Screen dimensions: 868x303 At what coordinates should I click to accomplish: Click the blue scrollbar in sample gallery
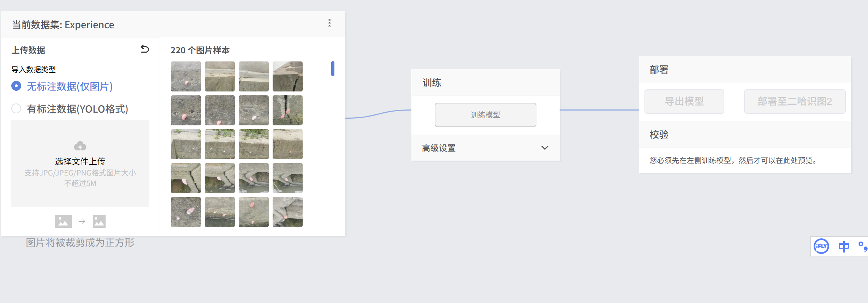tap(333, 69)
